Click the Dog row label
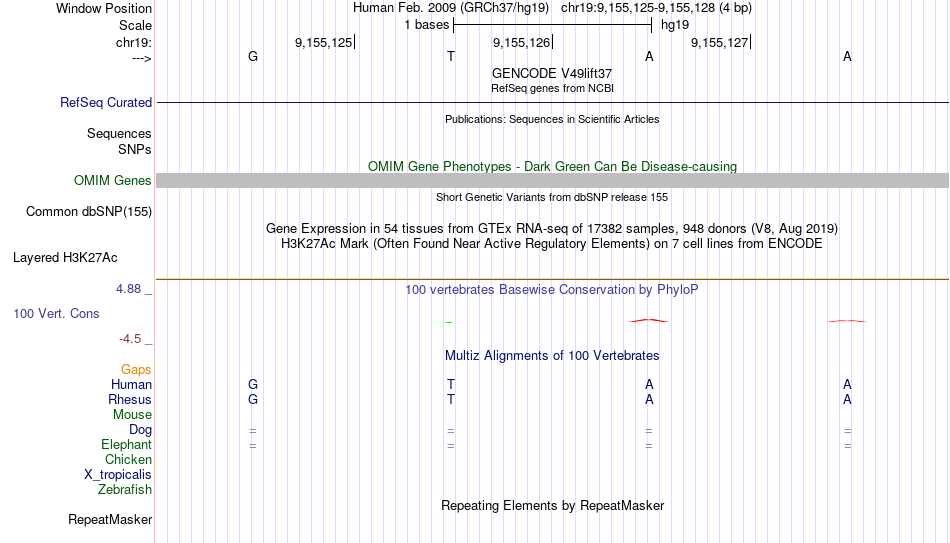Screen dimensions: 950x543 click(x=140, y=430)
